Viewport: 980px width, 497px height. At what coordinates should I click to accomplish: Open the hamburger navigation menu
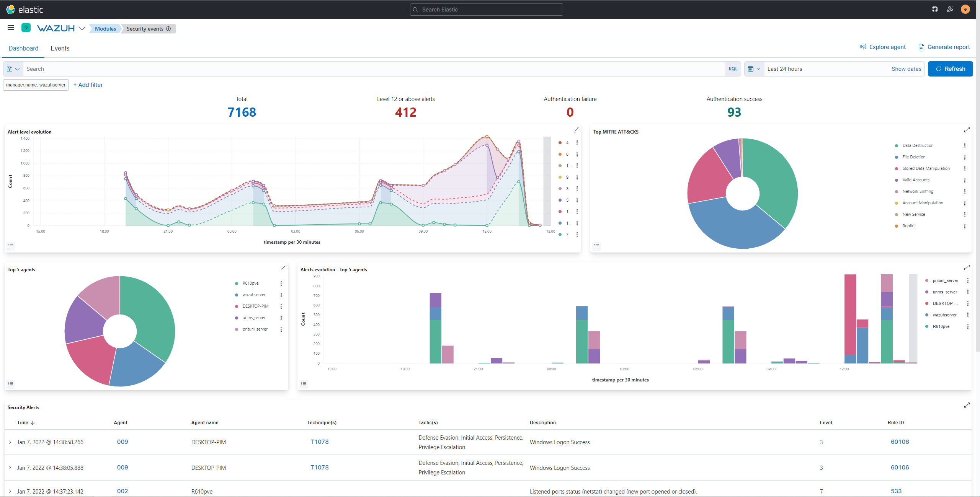11,28
